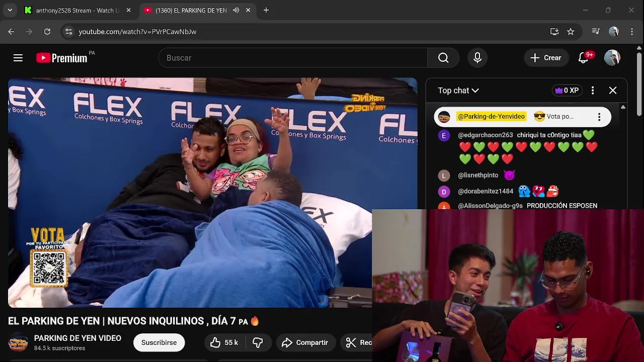The height and width of the screenshot is (362, 644).
Task: Reload the current page
Action: [x=47, y=31]
